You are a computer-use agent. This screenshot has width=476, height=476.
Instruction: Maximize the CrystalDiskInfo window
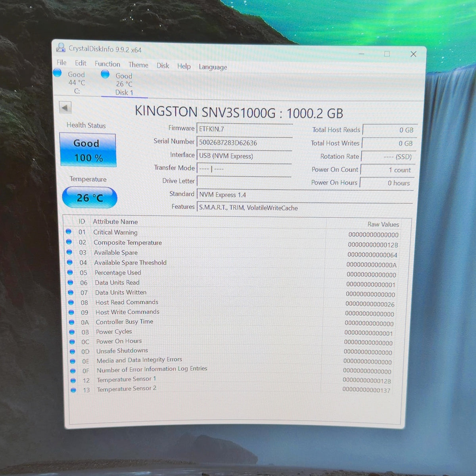click(387, 54)
